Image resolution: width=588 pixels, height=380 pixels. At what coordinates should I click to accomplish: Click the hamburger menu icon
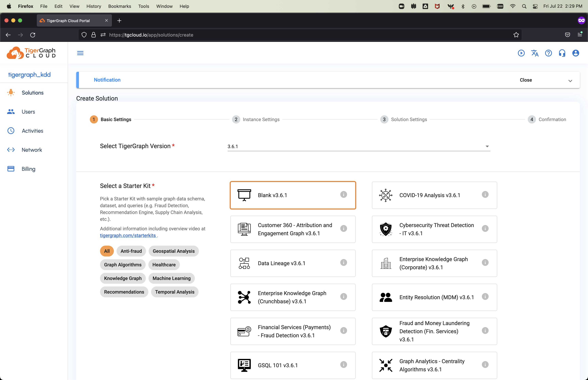[80, 53]
